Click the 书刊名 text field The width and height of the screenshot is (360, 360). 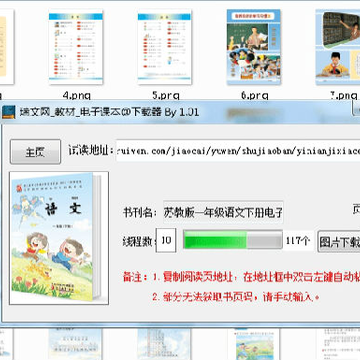click(223, 212)
